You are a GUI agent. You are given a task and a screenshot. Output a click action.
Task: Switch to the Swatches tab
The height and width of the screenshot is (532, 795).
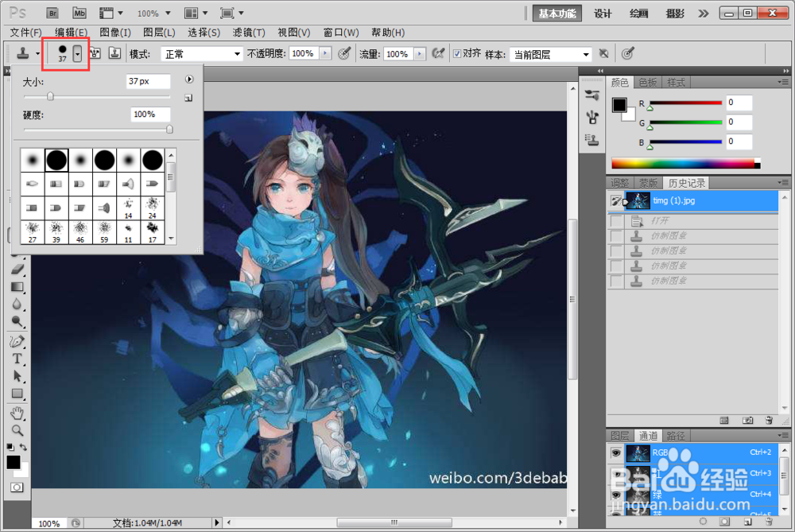647,82
